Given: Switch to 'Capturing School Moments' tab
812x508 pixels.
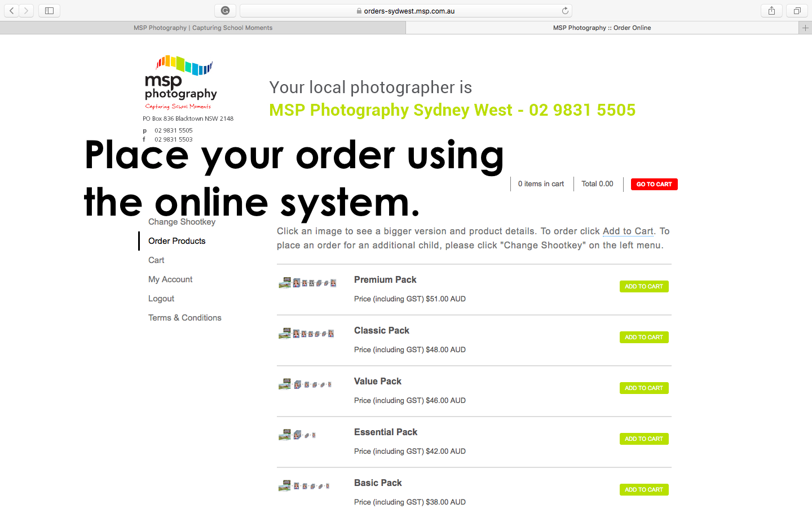Looking at the screenshot, I should click(203, 28).
